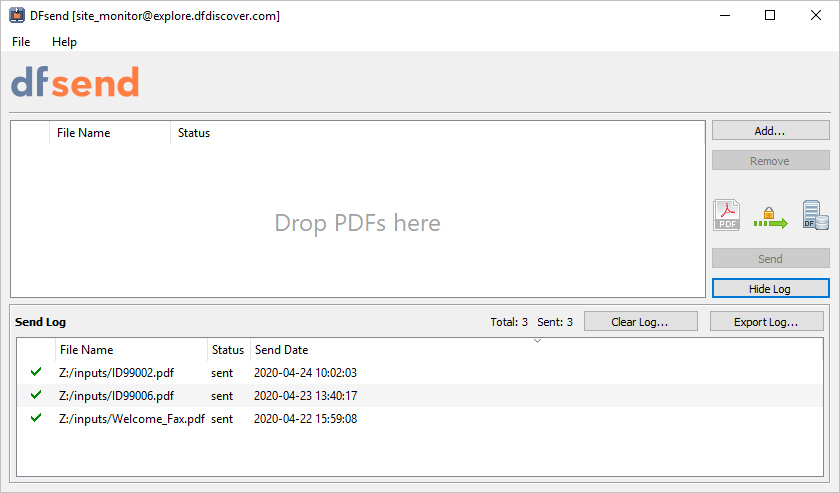Click the DF database server icon
This screenshot has height=493, width=840.
[x=815, y=215]
